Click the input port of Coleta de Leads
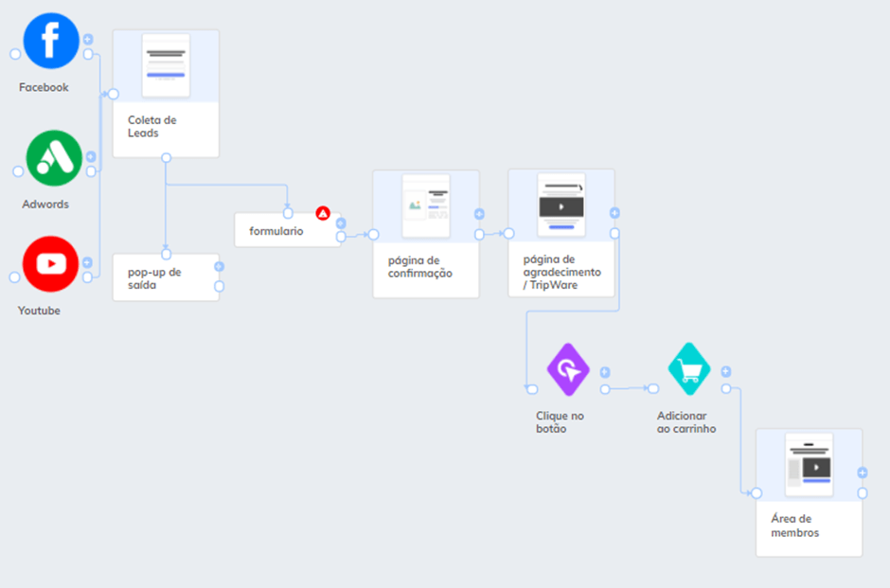 (x=114, y=95)
